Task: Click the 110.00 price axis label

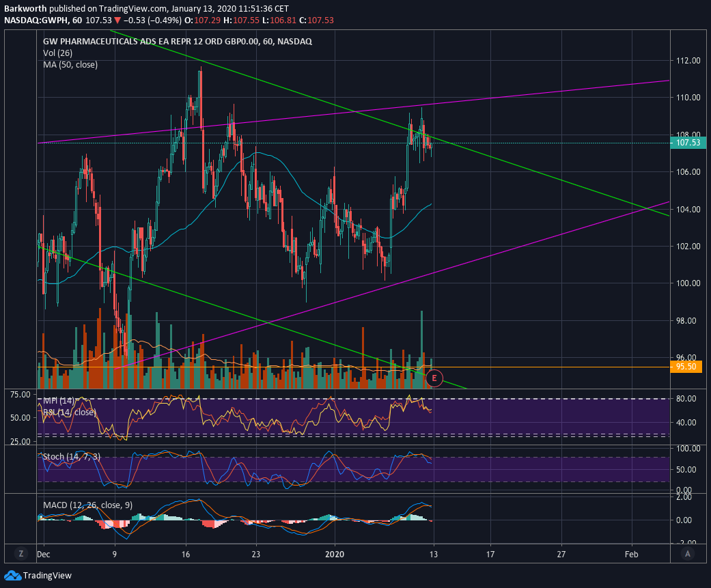Action: click(688, 98)
